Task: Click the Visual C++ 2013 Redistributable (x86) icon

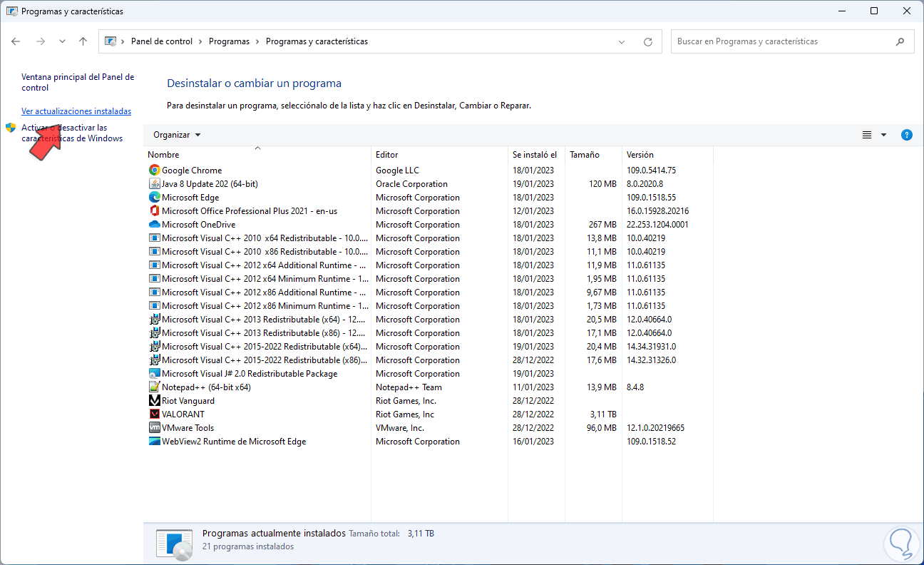Action: tap(155, 333)
